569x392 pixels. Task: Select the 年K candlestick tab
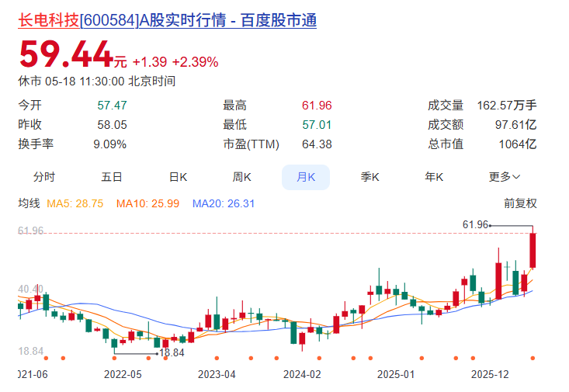pyautogui.click(x=434, y=177)
